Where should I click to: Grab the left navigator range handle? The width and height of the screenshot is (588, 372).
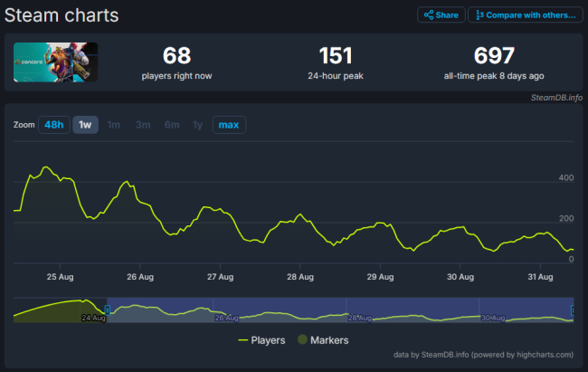pyautogui.click(x=108, y=310)
